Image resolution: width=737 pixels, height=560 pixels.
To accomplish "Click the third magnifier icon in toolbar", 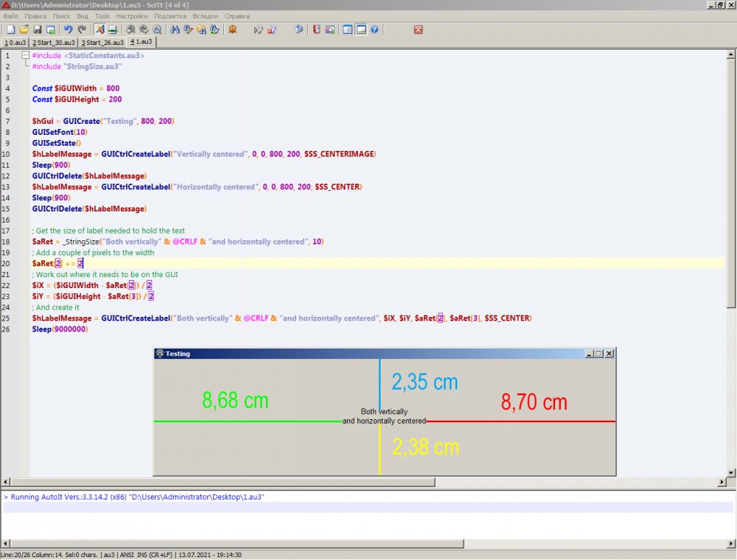I will coord(157,29).
